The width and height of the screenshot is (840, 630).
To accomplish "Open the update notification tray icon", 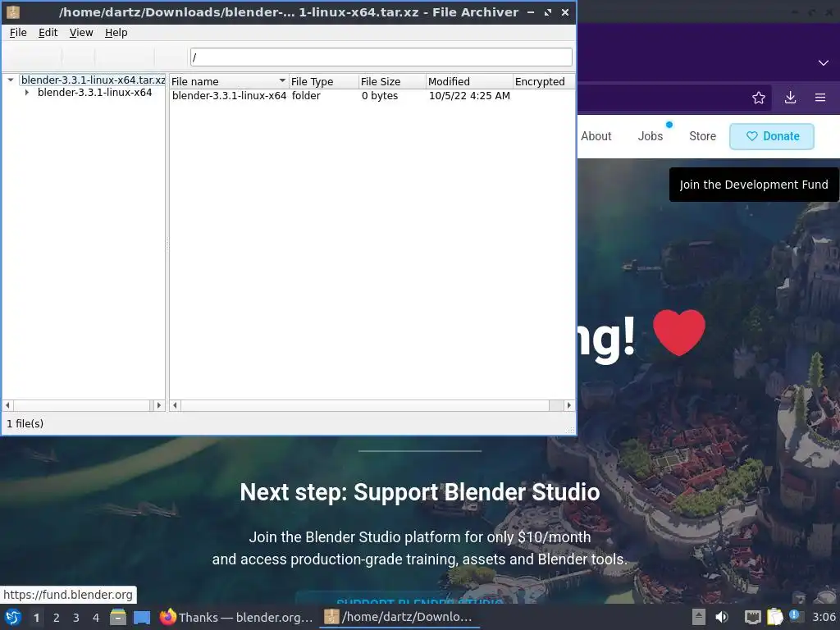I will 795,616.
